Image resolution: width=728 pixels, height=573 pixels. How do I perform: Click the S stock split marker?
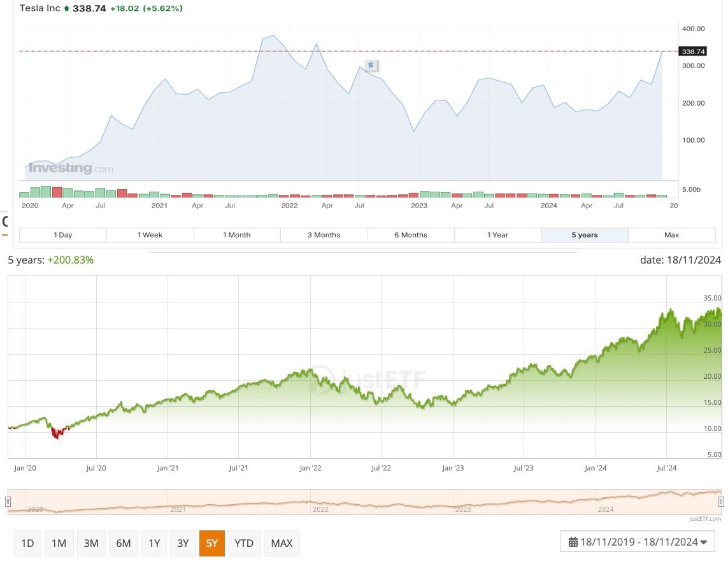click(371, 66)
